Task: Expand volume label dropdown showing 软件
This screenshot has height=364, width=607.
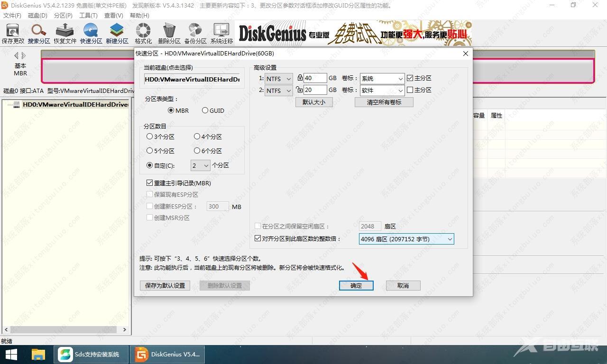Action: [382, 91]
